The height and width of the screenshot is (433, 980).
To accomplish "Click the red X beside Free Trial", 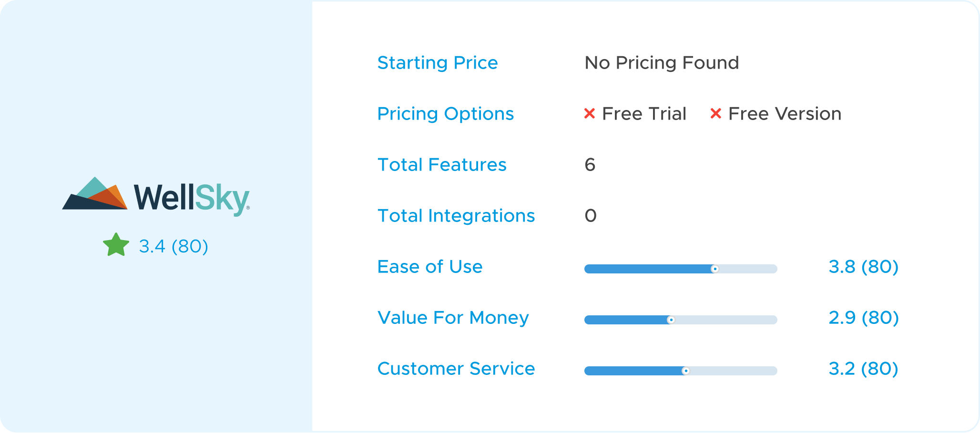I will [x=590, y=113].
